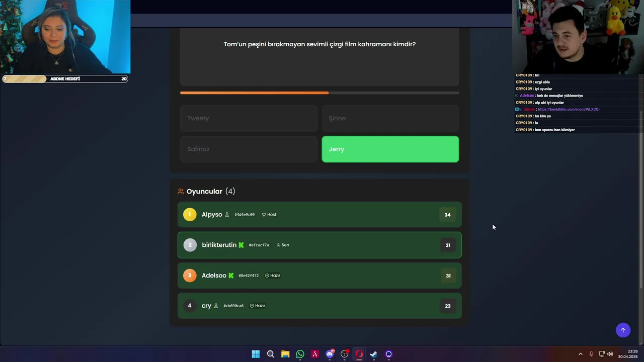Click the green Kick badge beside Adelsoo

[231, 276]
